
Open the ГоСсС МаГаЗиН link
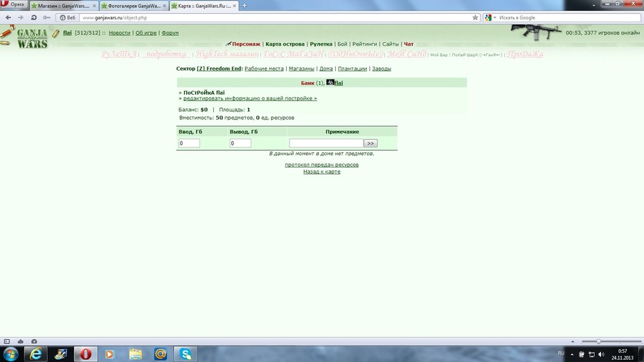click(x=293, y=54)
